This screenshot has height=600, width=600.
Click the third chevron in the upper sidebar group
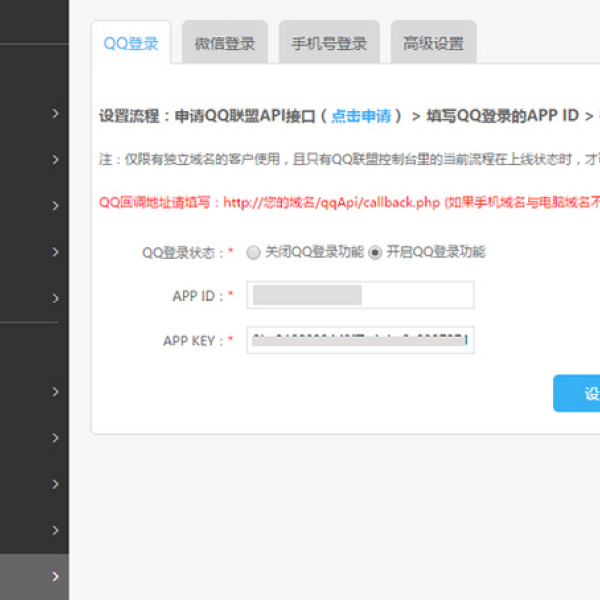(x=56, y=206)
